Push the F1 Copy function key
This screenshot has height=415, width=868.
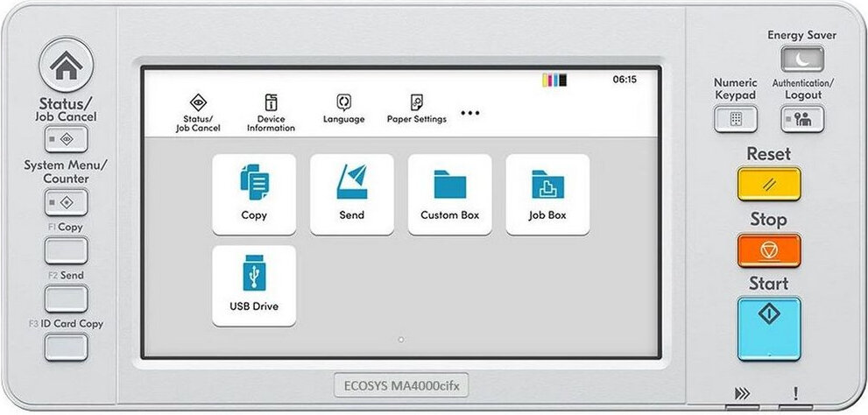click(x=66, y=250)
